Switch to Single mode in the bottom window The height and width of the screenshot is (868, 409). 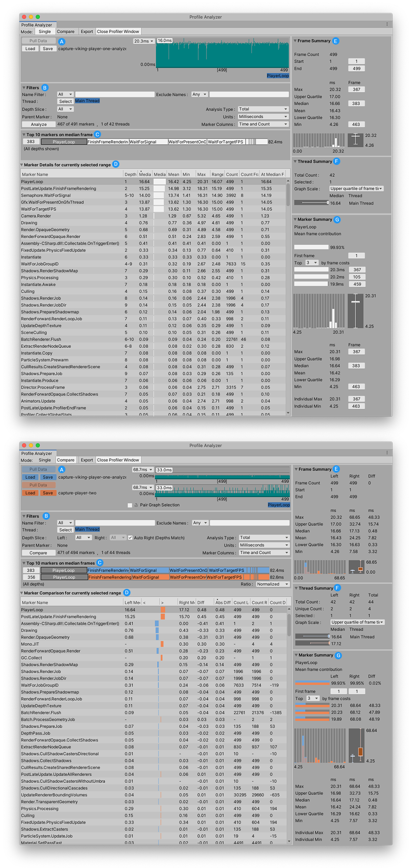[x=45, y=460]
